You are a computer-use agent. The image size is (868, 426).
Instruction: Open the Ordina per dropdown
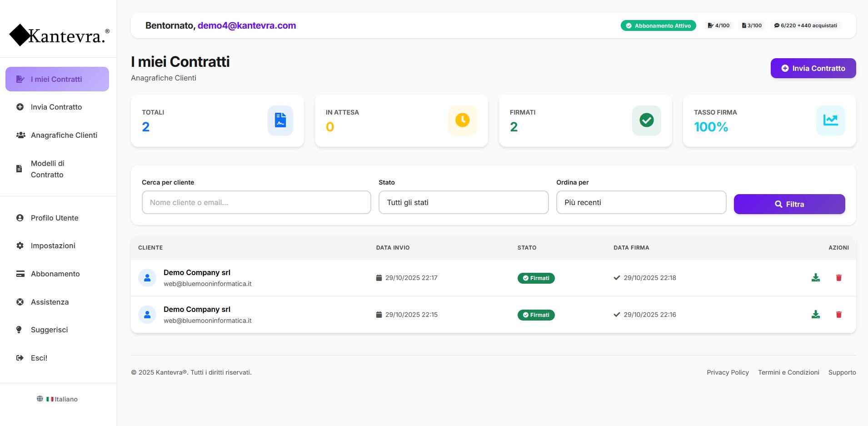coord(641,202)
